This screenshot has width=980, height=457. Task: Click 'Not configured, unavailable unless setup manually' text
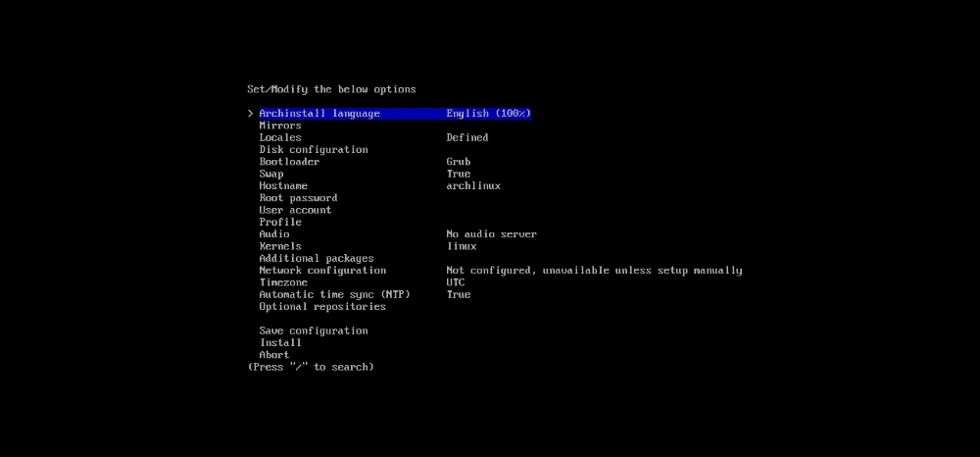coord(594,270)
